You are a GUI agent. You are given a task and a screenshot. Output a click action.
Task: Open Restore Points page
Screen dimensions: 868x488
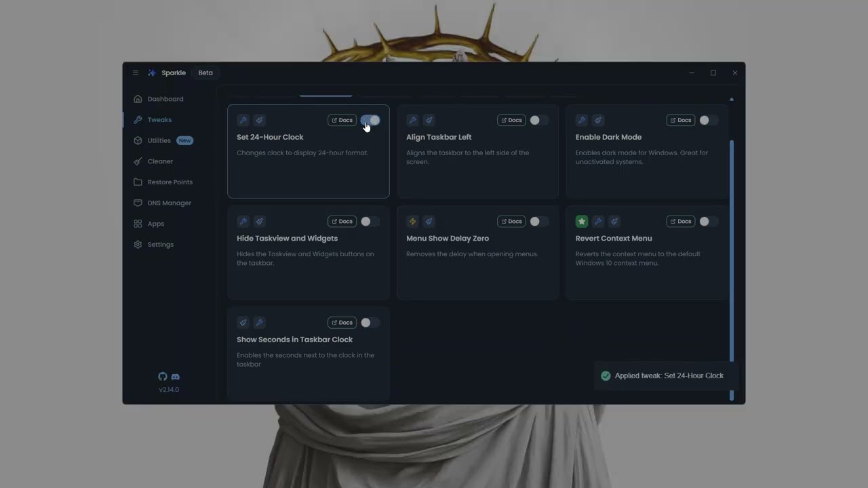(170, 182)
